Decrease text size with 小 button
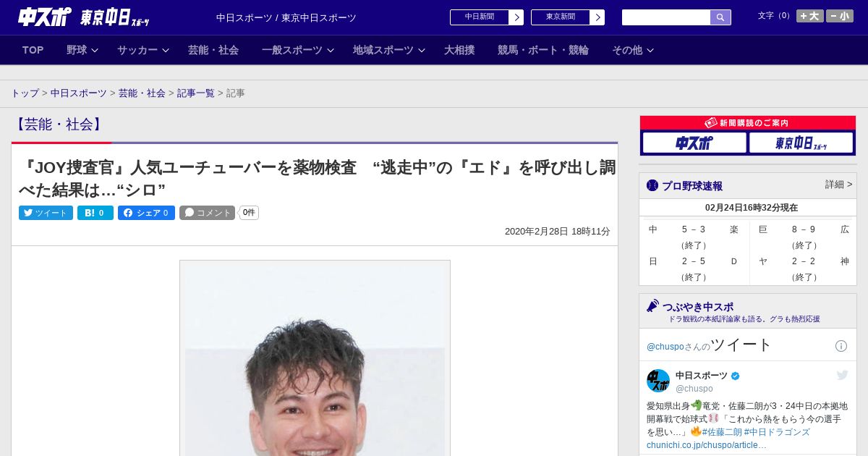This screenshot has width=868, height=456. 840,16
